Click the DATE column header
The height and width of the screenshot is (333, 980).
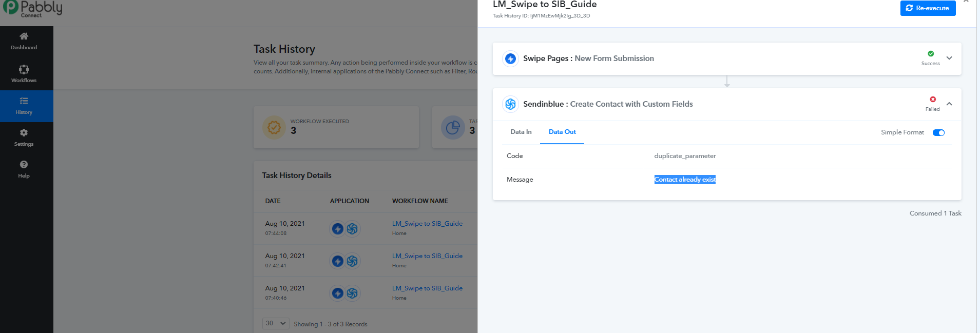pyautogui.click(x=273, y=201)
